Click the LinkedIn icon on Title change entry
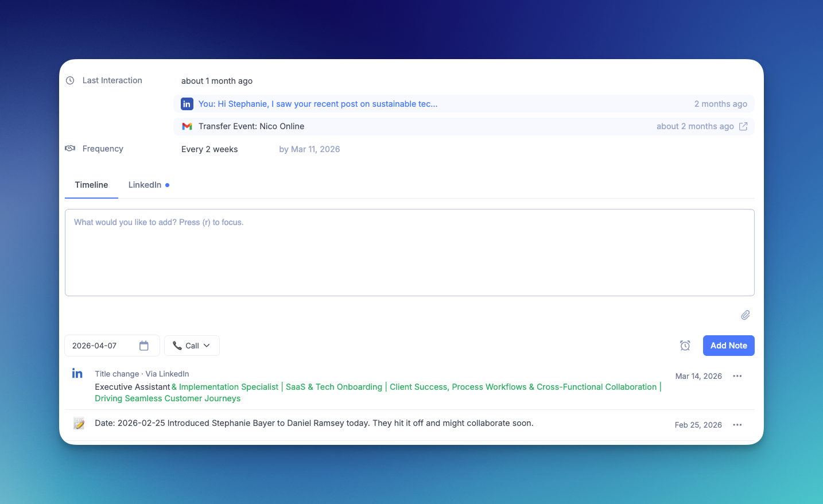 tap(77, 374)
